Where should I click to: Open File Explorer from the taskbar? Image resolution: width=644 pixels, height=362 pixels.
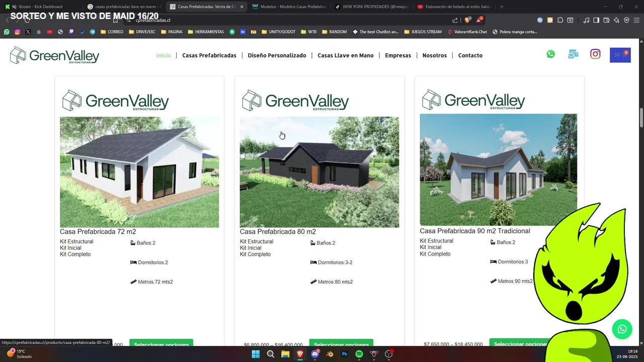tap(285, 354)
